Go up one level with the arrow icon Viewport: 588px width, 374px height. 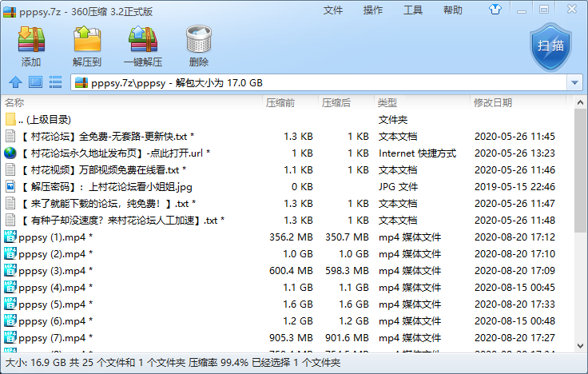click(x=14, y=82)
